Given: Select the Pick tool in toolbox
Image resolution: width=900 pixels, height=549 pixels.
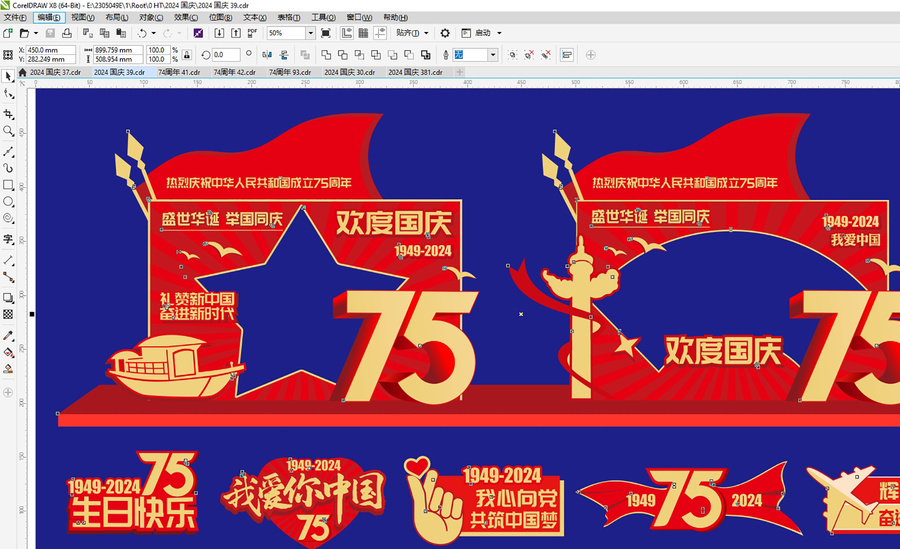Looking at the screenshot, I should click(8, 76).
